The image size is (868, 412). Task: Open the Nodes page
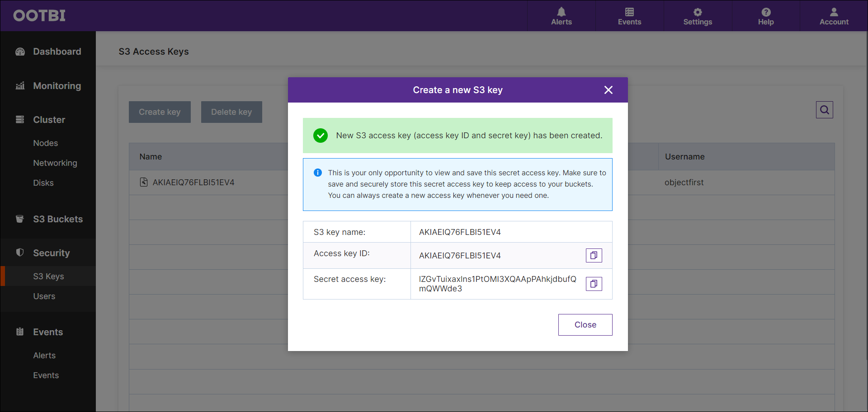45,143
